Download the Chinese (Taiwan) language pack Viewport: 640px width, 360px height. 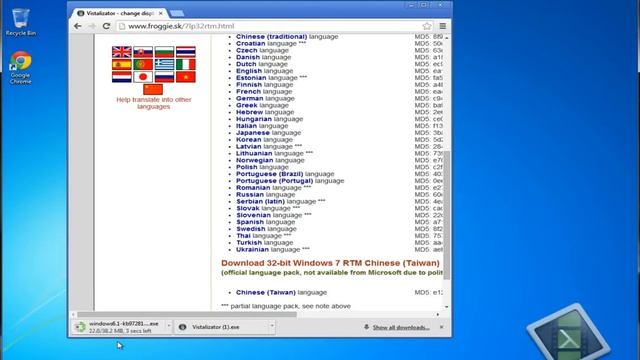click(266, 292)
